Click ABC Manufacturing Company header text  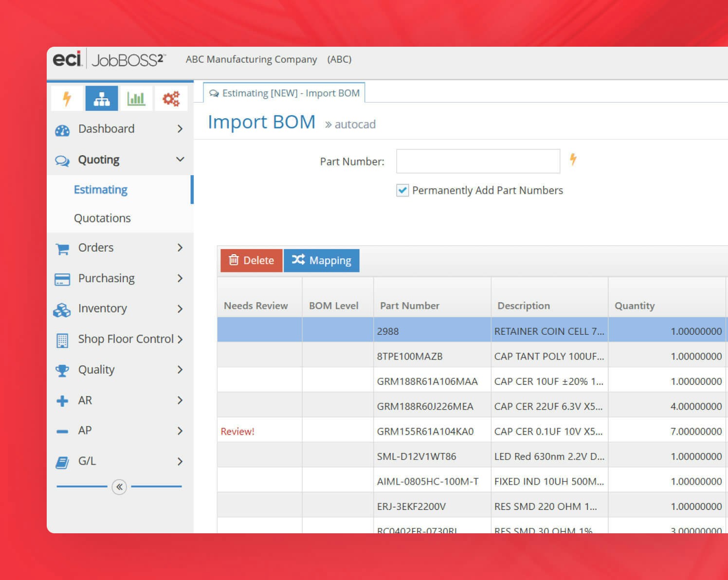pyautogui.click(x=251, y=59)
